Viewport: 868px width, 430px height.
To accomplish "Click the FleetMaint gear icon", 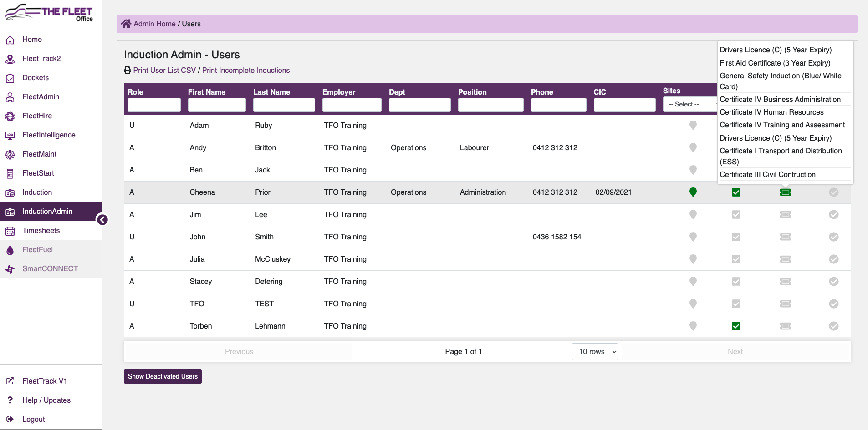I will (x=10, y=154).
